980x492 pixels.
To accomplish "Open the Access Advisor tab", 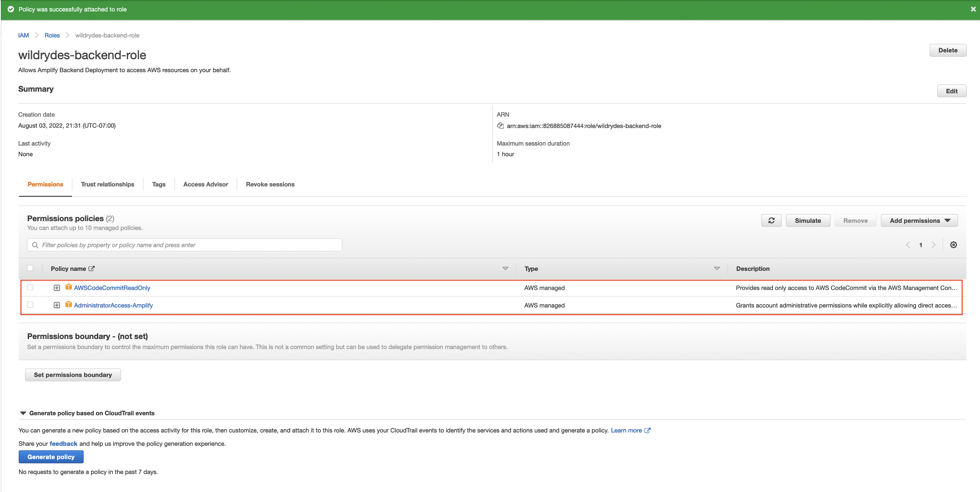I will click(206, 184).
